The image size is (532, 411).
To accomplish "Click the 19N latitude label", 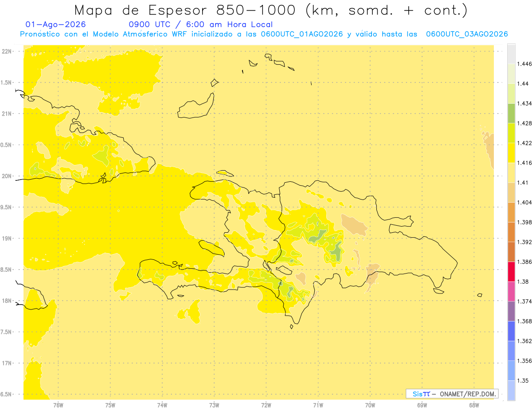I will coord(7,239).
